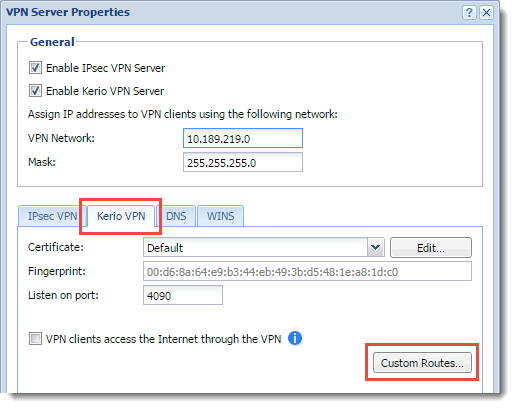Focus the VPN Network address field

click(x=243, y=138)
